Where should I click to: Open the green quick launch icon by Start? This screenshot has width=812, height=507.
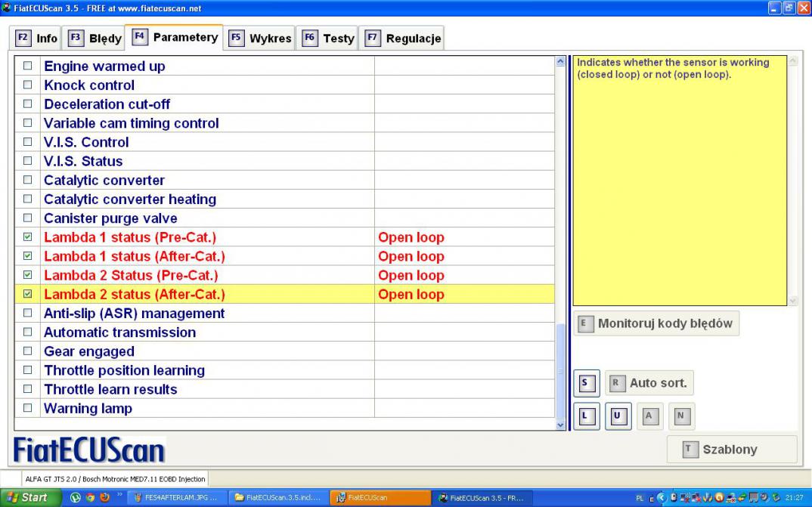76,498
